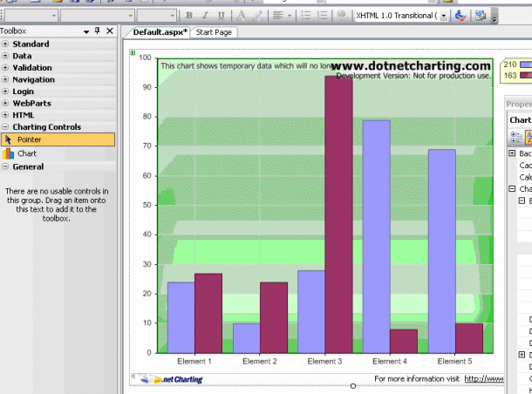Expand the Navigation toolbox group
This screenshot has height=394, width=532.
[x=5, y=79]
